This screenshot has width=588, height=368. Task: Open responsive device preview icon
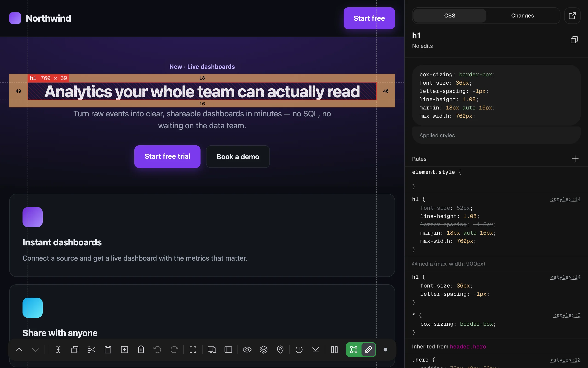[212, 350]
